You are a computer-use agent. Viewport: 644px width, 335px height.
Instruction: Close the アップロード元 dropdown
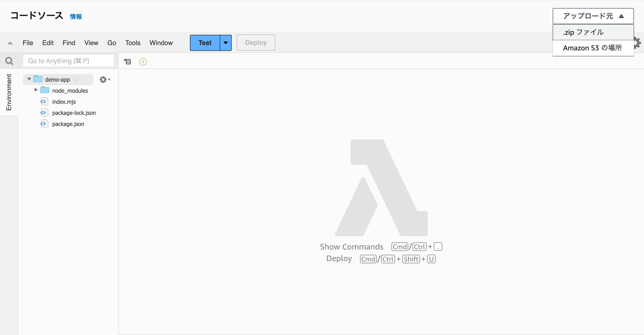(593, 16)
